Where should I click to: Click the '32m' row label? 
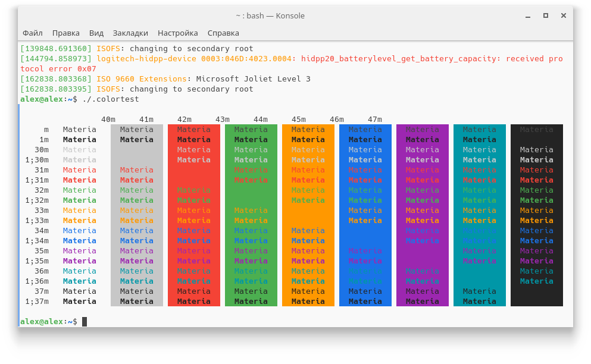42,190
